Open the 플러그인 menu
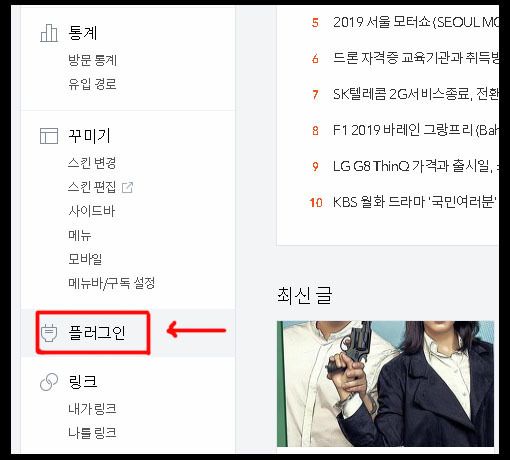The image size is (510, 460). (x=97, y=332)
